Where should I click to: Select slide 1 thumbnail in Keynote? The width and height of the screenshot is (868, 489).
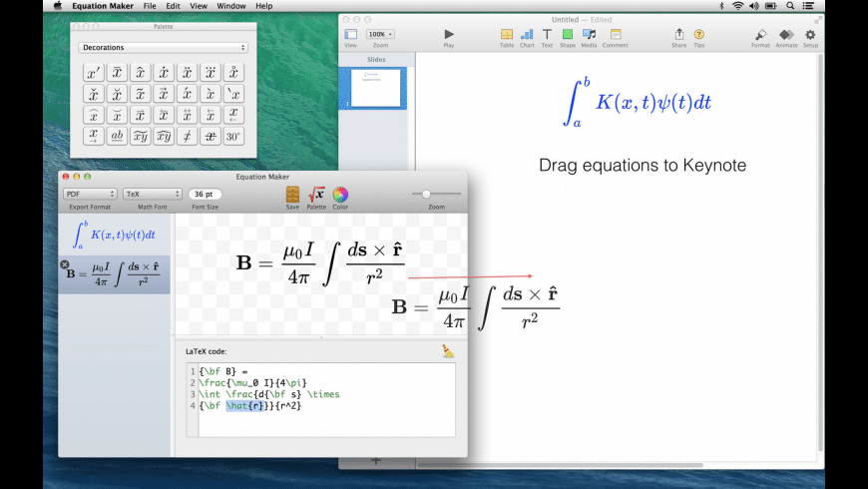[375, 88]
